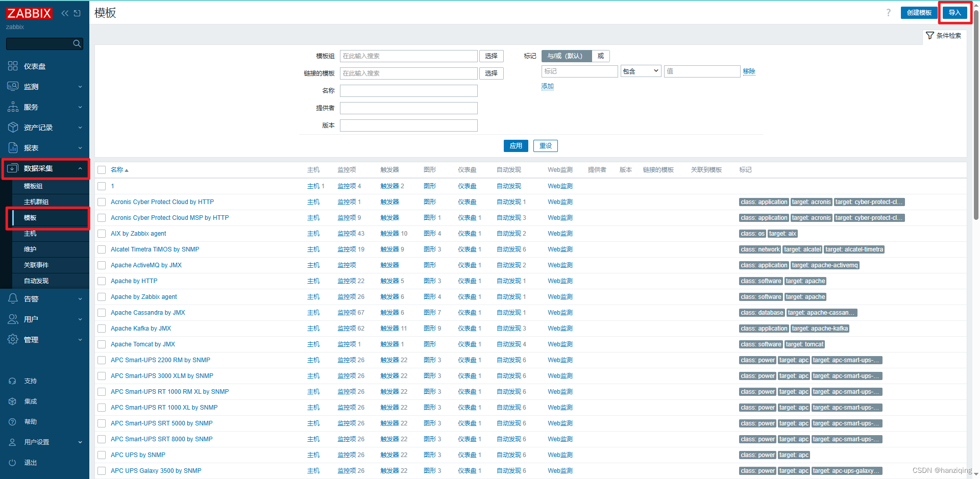980x479 pixels.
Task: Open Dashboards via 仪表盘 icon
Action: pos(13,66)
